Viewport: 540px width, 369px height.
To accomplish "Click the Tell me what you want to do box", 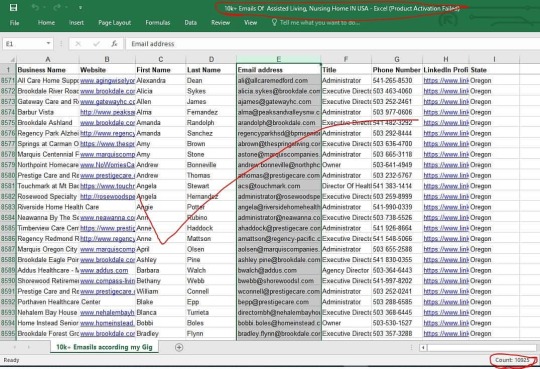I will [x=315, y=23].
